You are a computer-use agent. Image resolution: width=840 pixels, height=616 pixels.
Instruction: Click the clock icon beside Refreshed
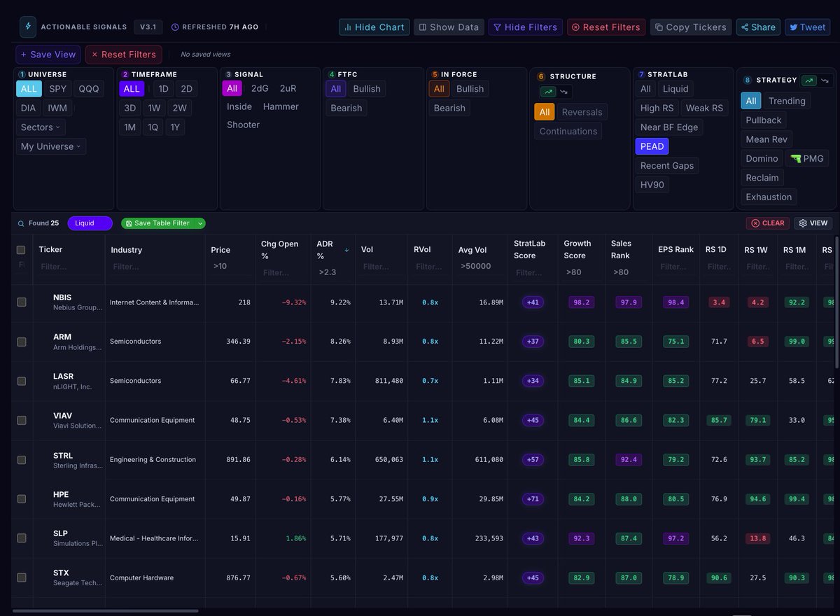(175, 27)
